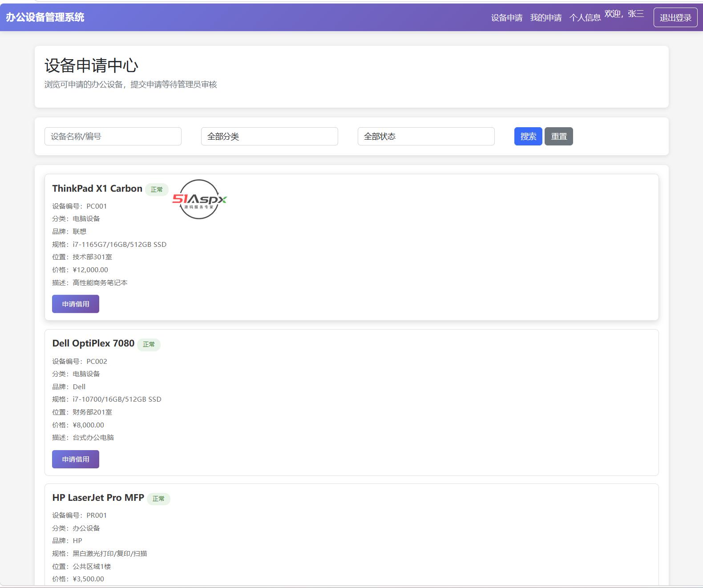
Task: Click the 正常 badge beside HP LaserJet Pro MFP
Action: [158, 499]
